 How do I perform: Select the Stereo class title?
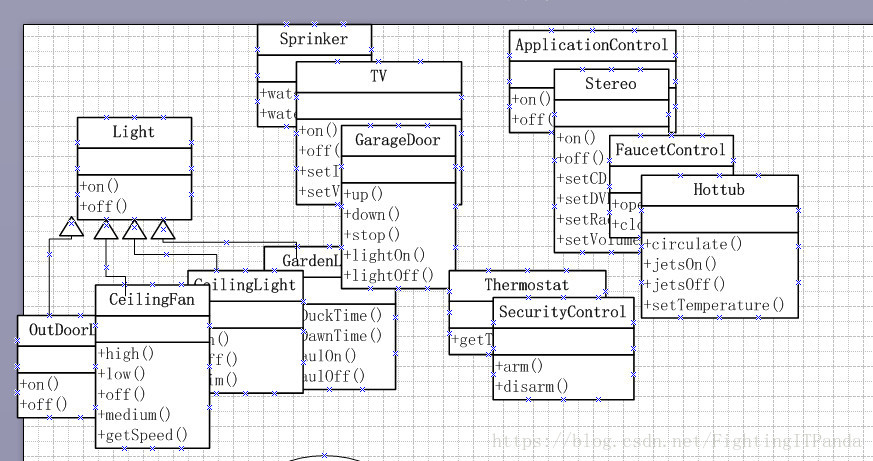[x=611, y=84]
